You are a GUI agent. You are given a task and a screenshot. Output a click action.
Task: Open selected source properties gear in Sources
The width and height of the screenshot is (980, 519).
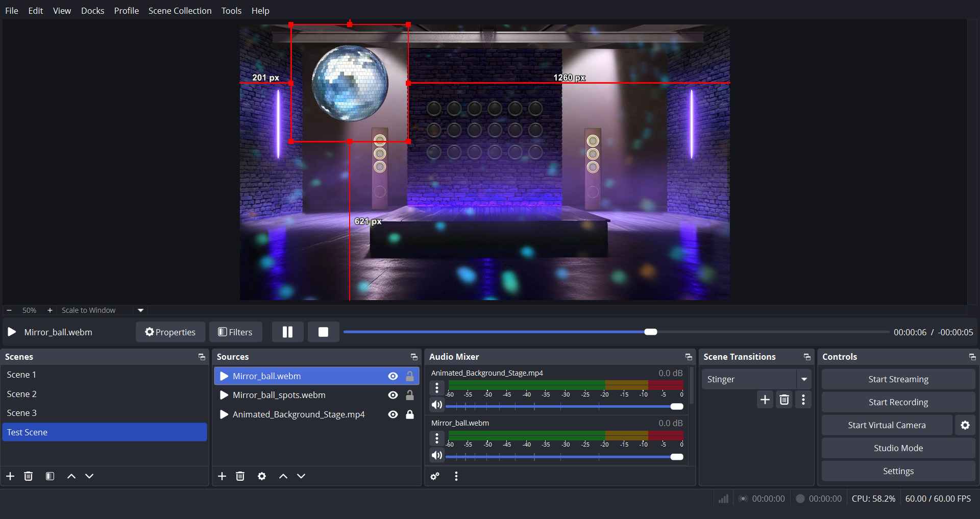pos(262,476)
